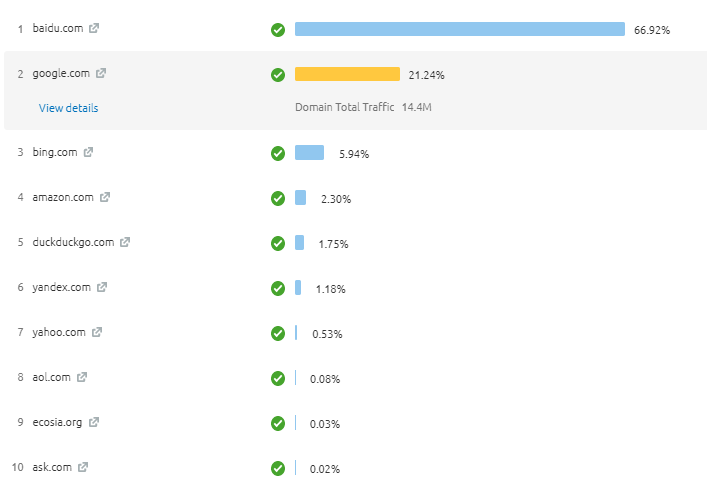This screenshot has width=707, height=491.
Task: Open aol.com external link icon
Action: point(82,377)
